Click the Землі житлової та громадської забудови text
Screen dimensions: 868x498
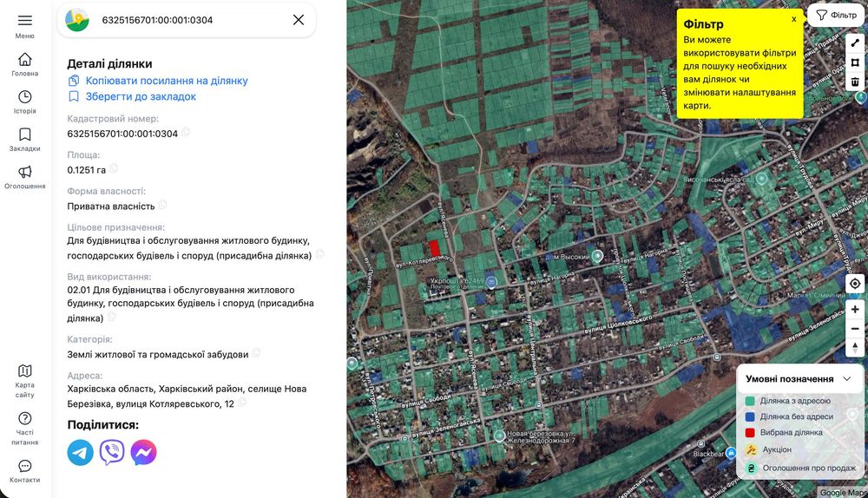[x=158, y=354]
